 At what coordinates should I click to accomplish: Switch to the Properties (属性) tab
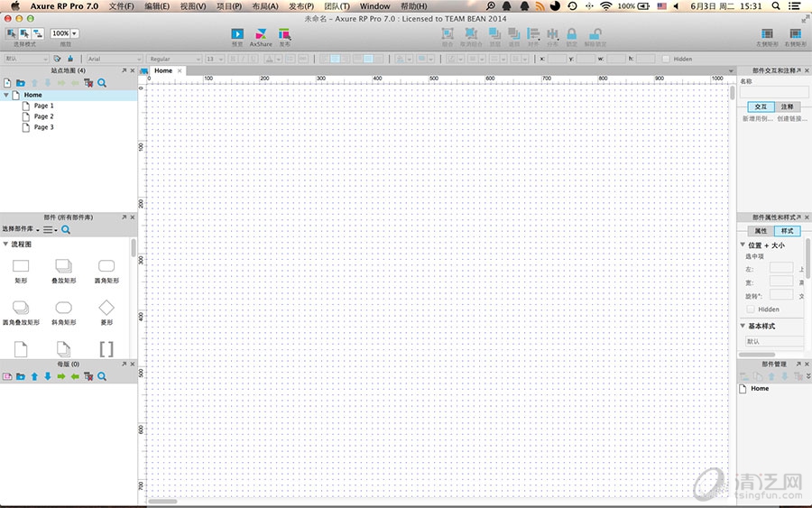pyautogui.click(x=761, y=231)
